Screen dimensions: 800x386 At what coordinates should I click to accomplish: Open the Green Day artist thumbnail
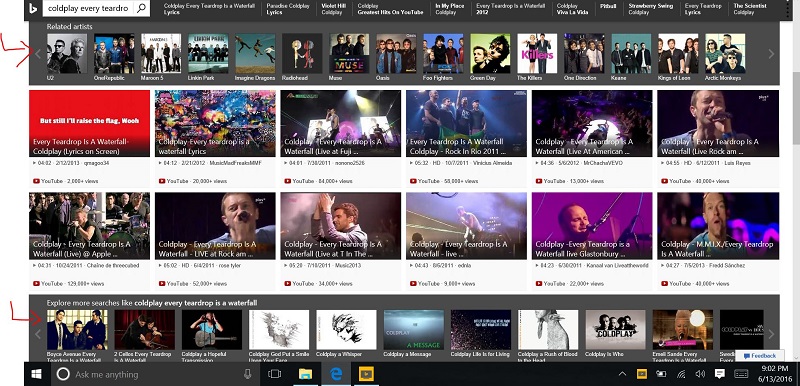point(490,54)
